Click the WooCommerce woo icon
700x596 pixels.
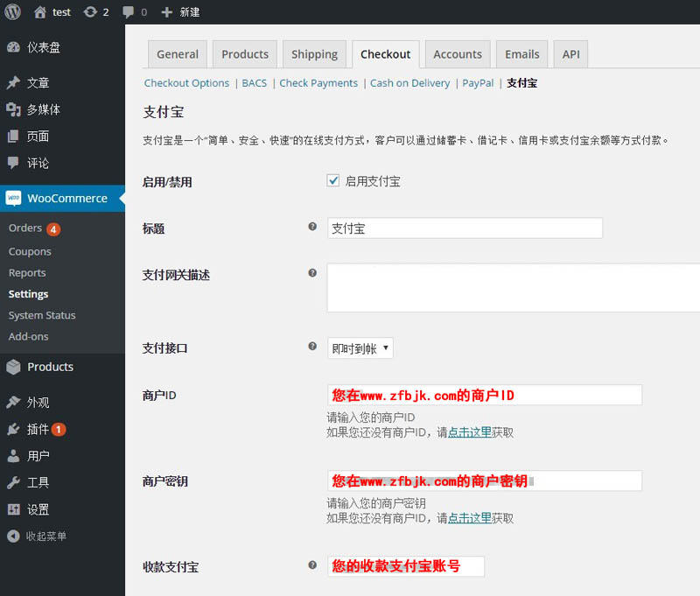point(13,198)
